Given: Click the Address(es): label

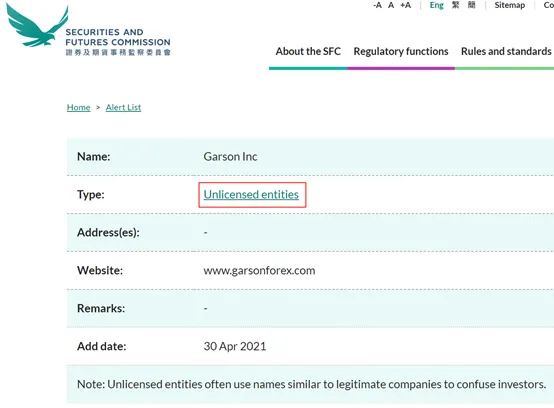Looking at the screenshot, I should (108, 232).
